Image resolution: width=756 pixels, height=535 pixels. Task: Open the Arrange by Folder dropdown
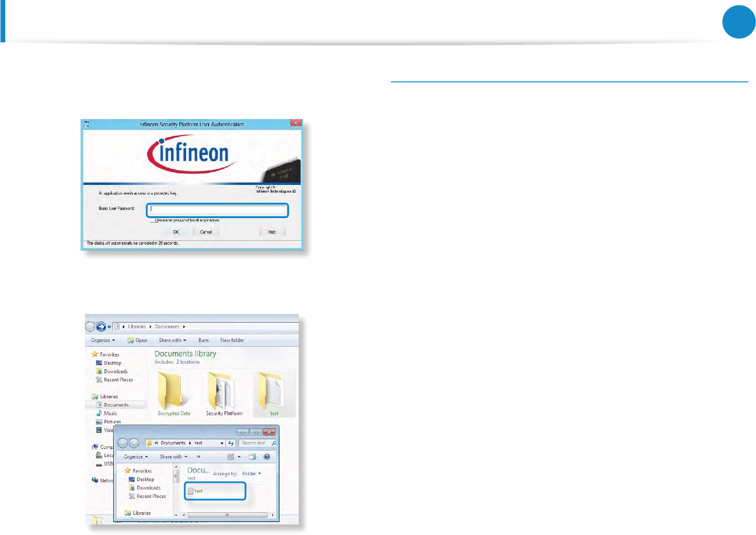(x=252, y=474)
